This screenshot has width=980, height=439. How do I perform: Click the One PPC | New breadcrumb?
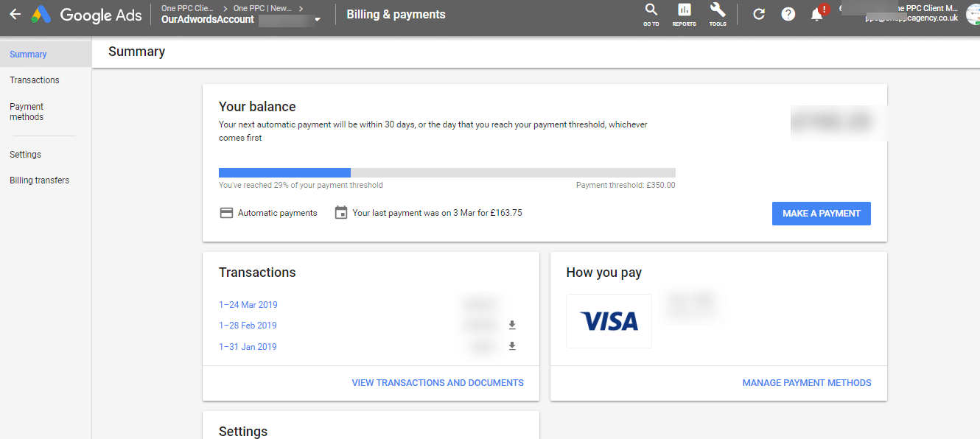click(261, 9)
